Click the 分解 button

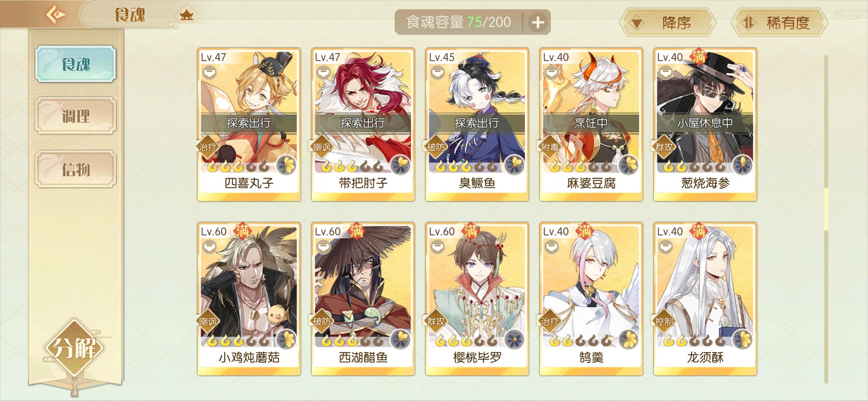[x=74, y=348]
